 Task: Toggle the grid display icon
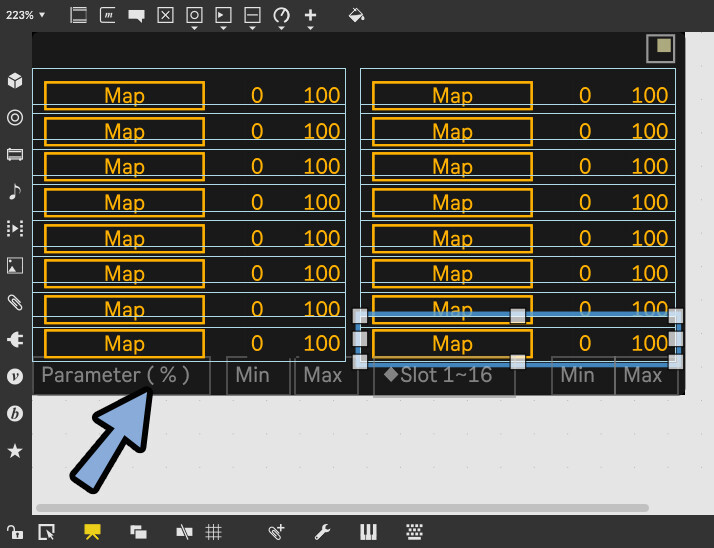click(x=214, y=532)
